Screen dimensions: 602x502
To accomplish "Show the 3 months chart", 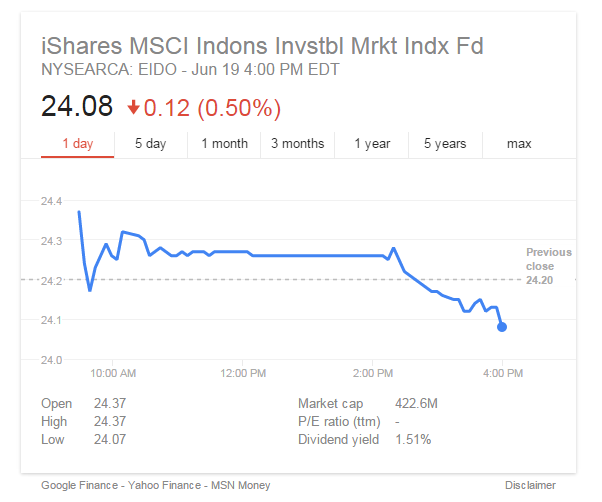I will (298, 144).
